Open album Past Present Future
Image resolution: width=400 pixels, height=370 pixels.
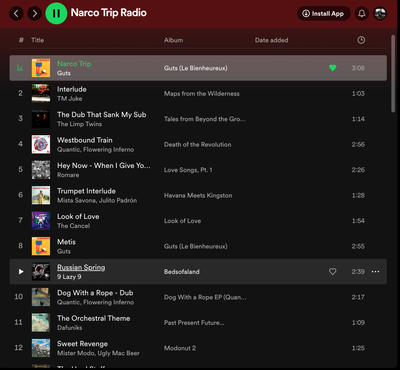(x=194, y=323)
